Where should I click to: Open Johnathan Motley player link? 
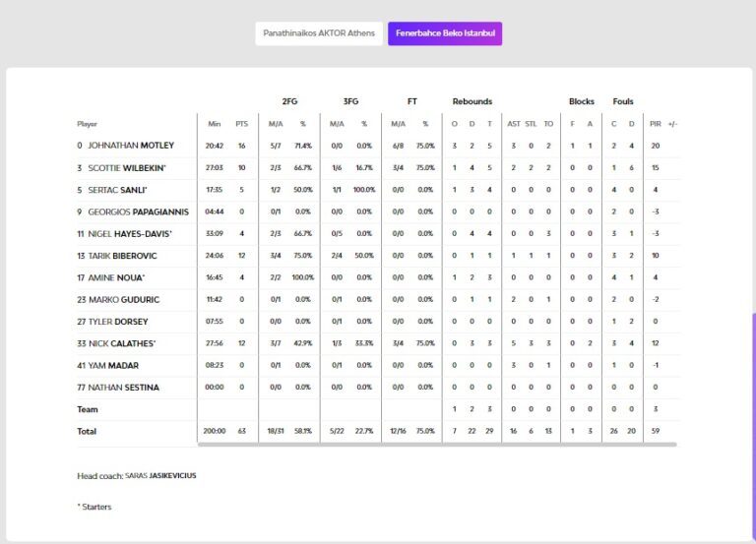(x=131, y=146)
